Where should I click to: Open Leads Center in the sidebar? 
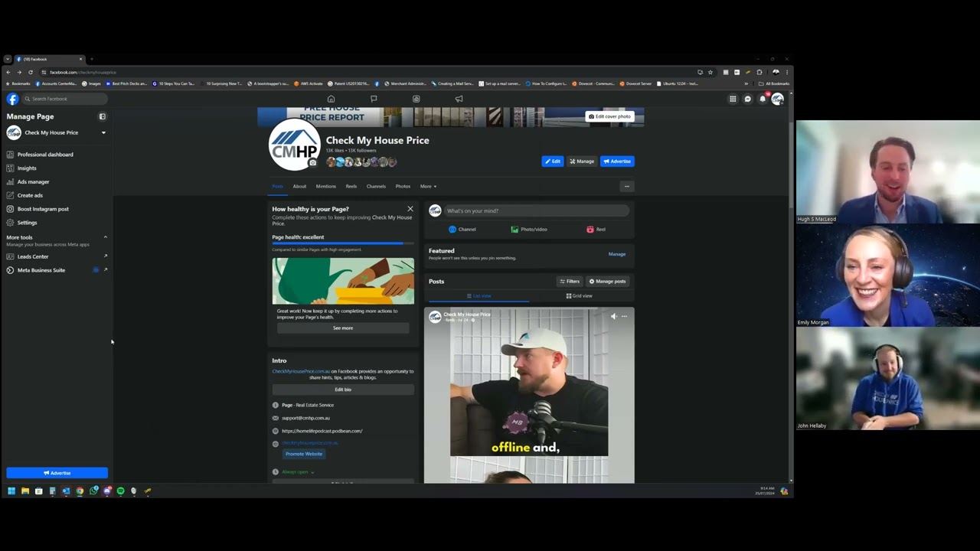(x=33, y=256)
